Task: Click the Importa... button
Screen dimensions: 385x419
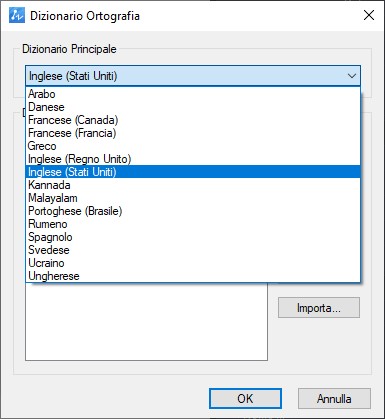Action: 319,308
